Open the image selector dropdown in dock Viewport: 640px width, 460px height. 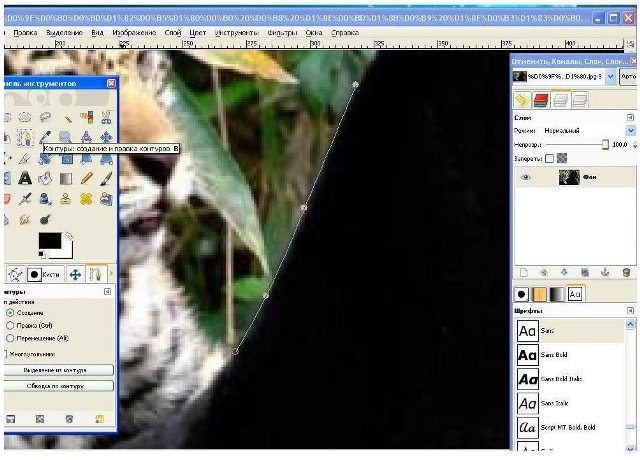coord(610,76)
